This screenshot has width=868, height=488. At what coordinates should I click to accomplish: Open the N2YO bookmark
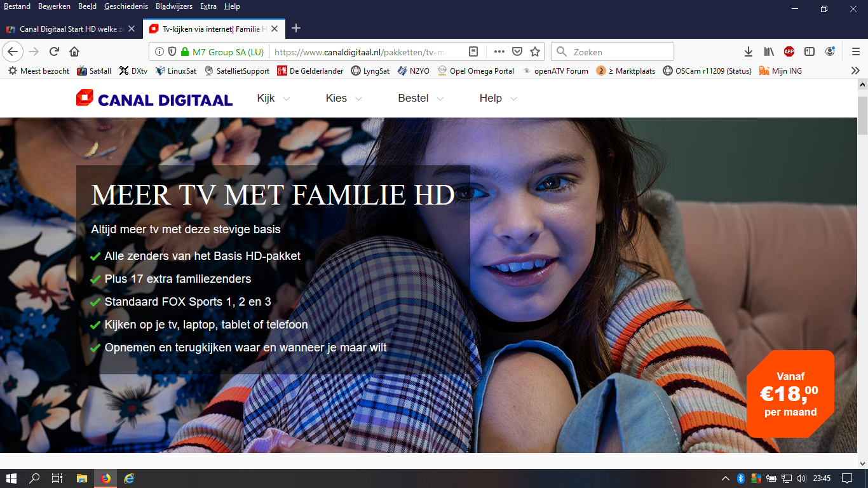pos(414,71)
